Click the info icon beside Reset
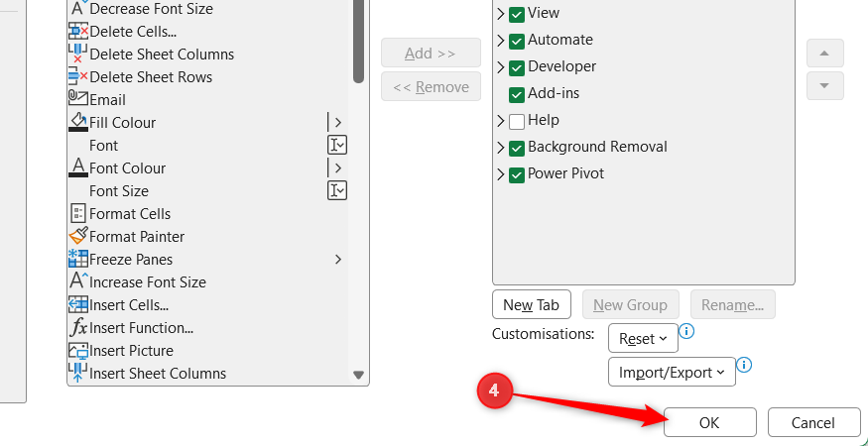 coord(686,331)
